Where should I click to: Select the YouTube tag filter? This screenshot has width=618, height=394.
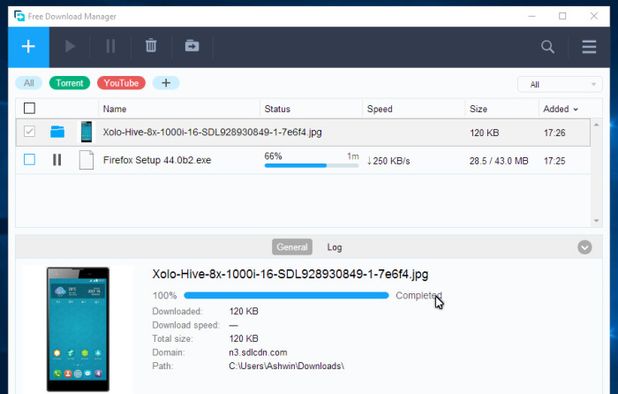pyautogui.click(x=121, y=83)
